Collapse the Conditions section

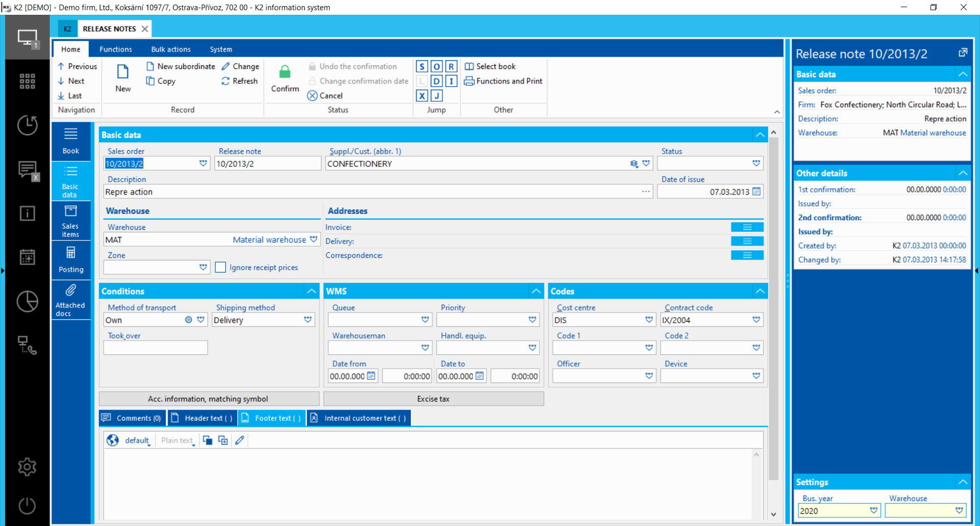tap(311, 291)
